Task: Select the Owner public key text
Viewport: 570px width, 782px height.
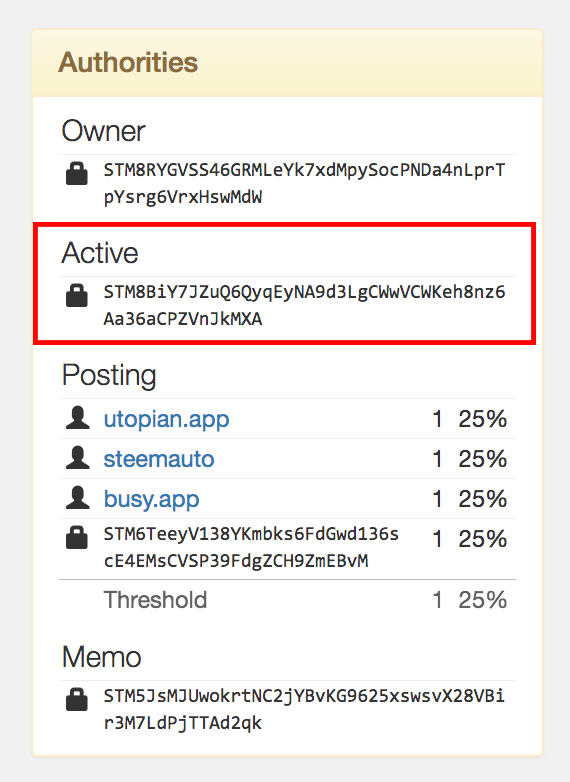Action: tap(304, 184)
